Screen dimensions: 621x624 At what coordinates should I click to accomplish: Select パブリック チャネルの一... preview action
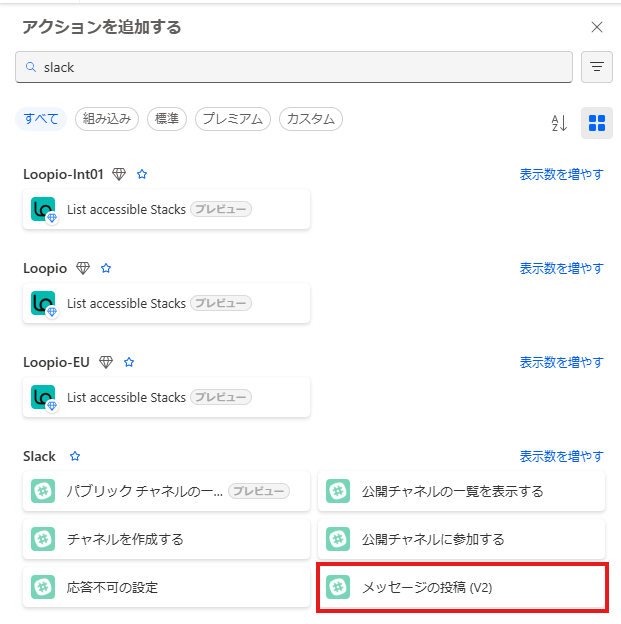coord(166,491)
